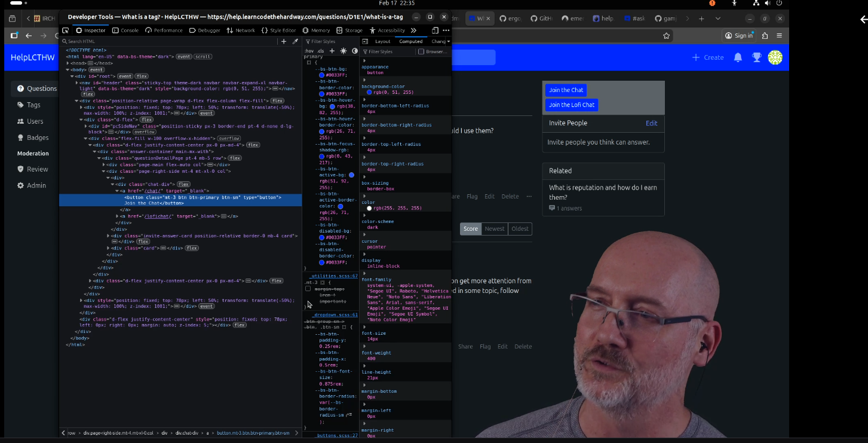Open the notifications bell on HelpLCTHW
Viewport: 868px width, 443px height.
coord(738,57)
